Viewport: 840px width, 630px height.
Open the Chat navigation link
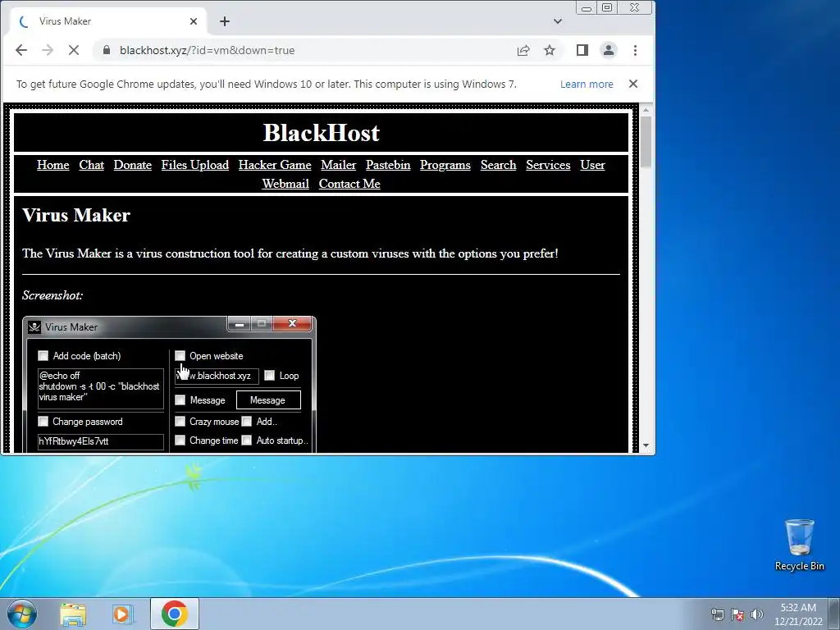point(92,165)
